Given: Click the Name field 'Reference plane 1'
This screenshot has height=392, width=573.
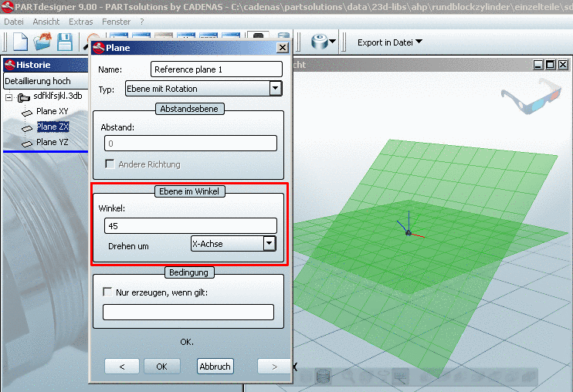Looking at the screenshot, I should pos(216,69).
